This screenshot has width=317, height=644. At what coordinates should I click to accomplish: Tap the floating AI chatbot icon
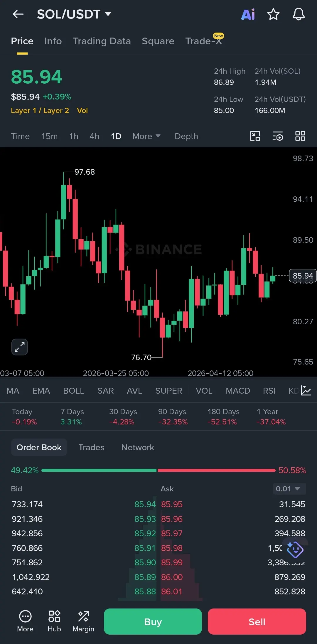(295, 549)
